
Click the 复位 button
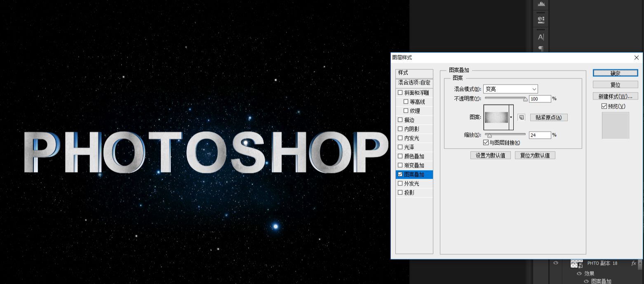615,85
